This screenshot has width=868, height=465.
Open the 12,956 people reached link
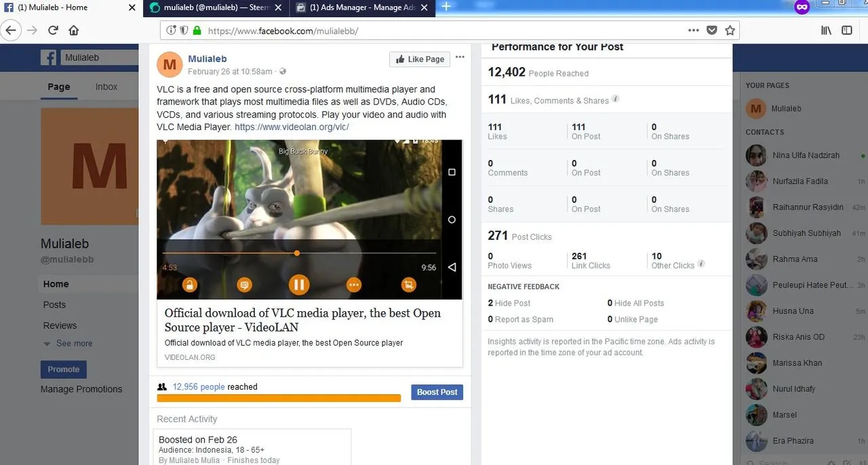click(x=199, y=387)
